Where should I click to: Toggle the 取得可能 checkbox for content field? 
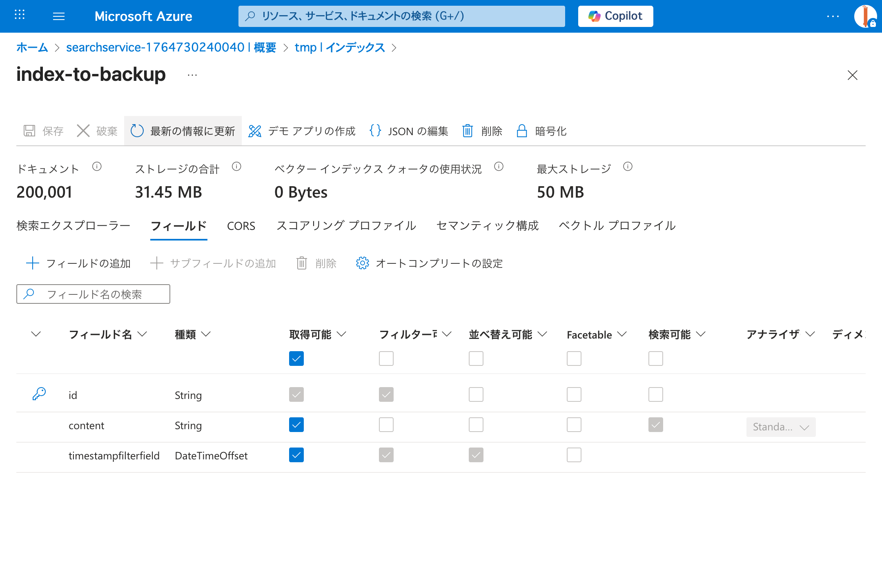pyautogui.click(x=296, y=425)
